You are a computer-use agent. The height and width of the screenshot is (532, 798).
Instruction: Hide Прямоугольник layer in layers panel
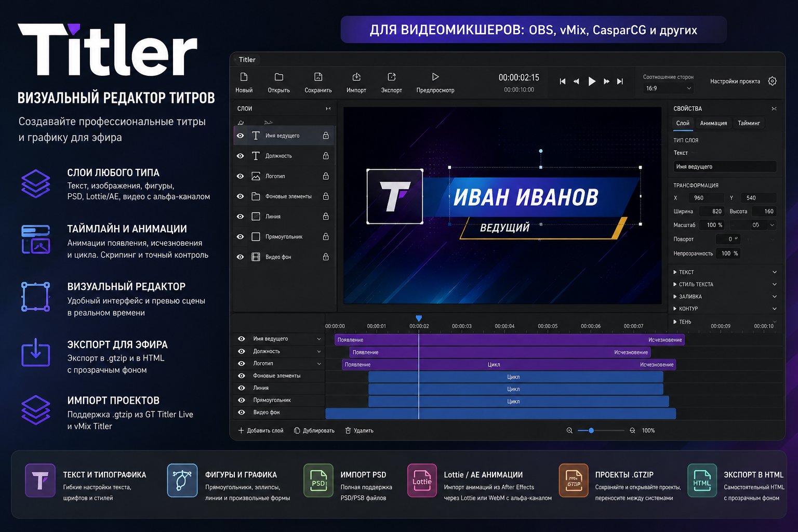pyautogui.click(x=241, y=237)
